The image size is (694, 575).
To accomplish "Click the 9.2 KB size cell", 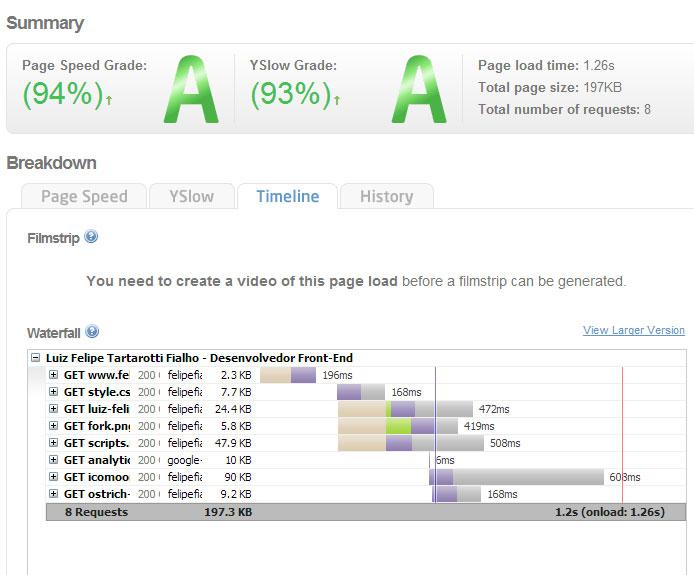I will click(x=236, y=494).
